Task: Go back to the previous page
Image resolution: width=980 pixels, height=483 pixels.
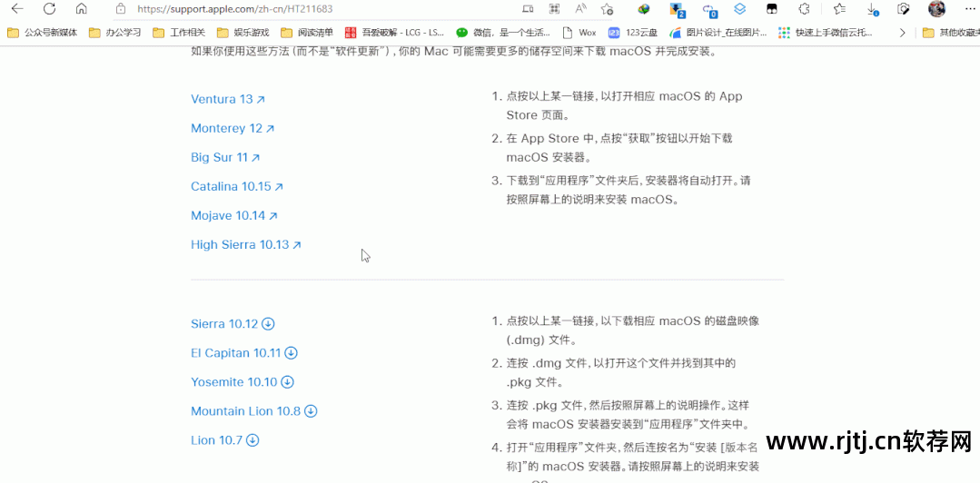Action: [x=17, y=9]
